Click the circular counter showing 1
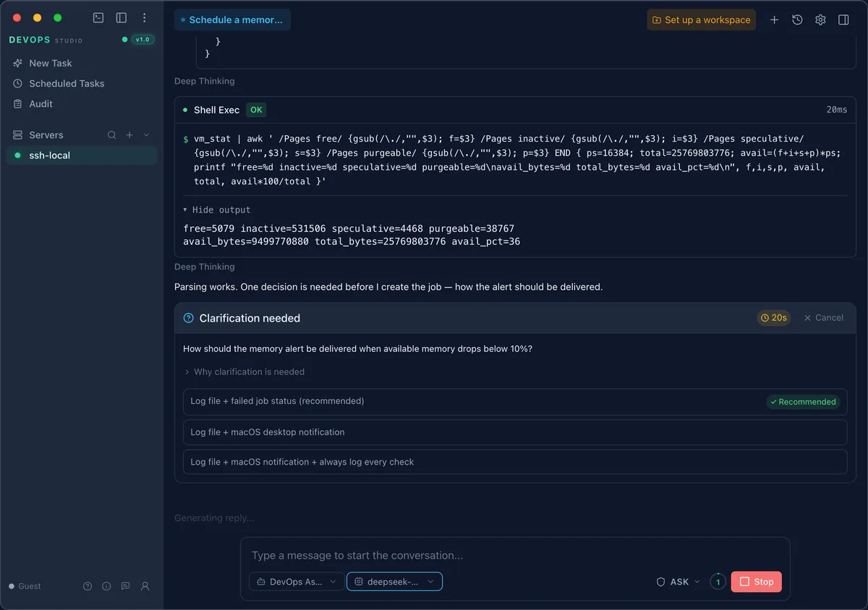868x610 pixels. pyautogui.click(x=718, y=582)
